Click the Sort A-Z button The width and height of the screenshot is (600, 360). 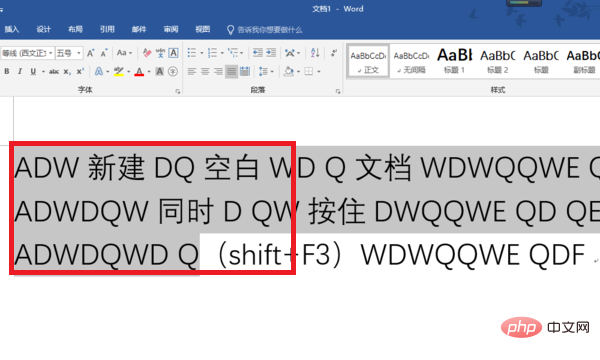point(315,53)
